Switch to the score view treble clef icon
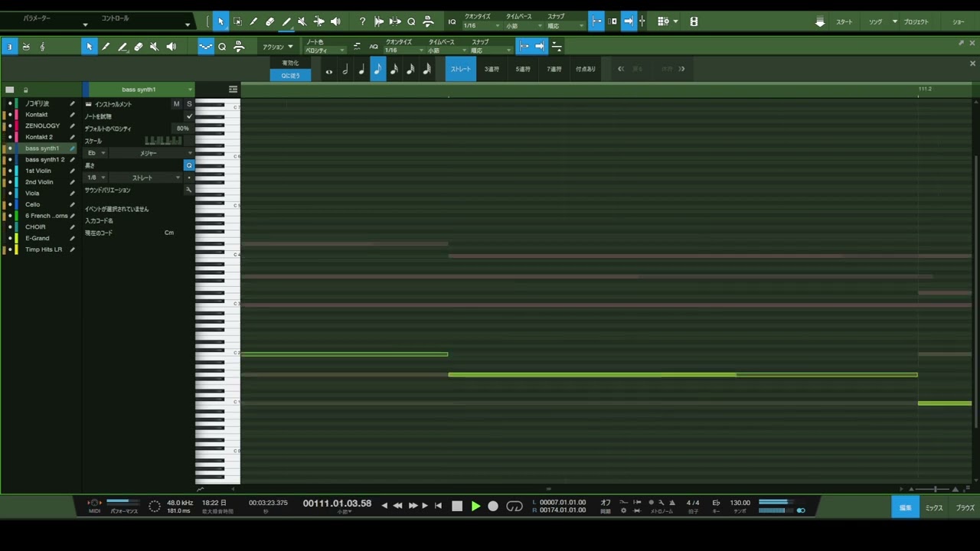 click(42, 47)
